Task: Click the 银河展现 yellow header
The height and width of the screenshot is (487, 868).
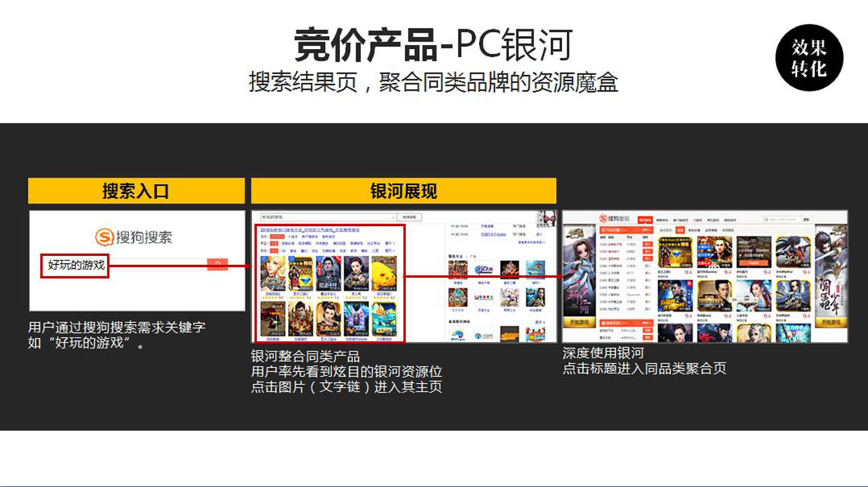Action: [403, 191]
